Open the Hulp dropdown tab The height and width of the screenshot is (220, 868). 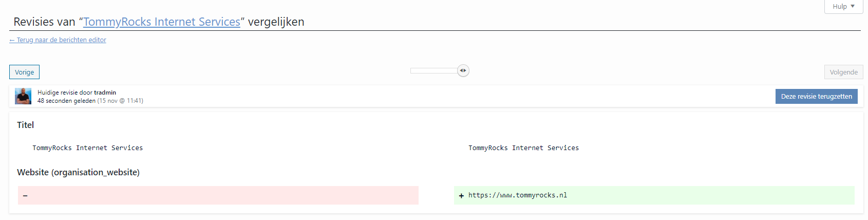[843, 7]
